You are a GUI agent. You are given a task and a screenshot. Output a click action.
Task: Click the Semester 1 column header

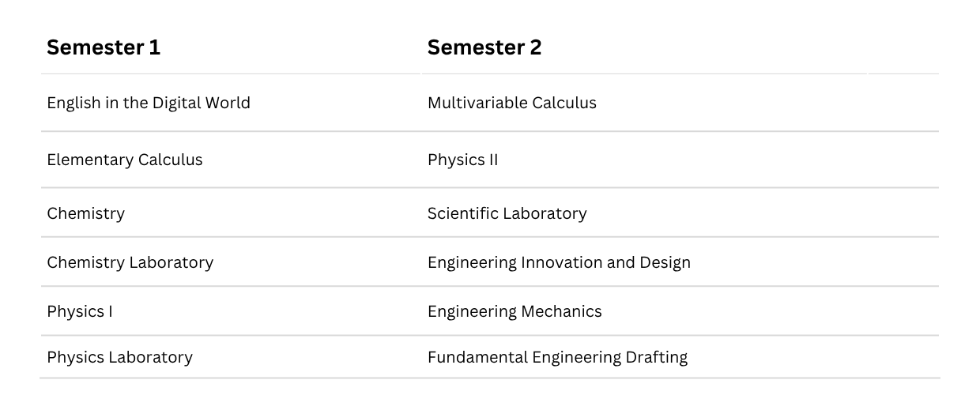104,47
